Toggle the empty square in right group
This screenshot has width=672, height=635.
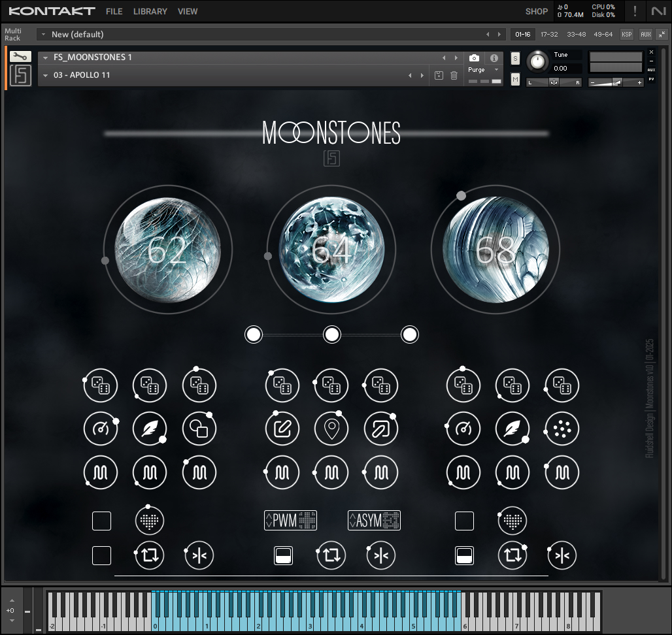tap(464, 521)
